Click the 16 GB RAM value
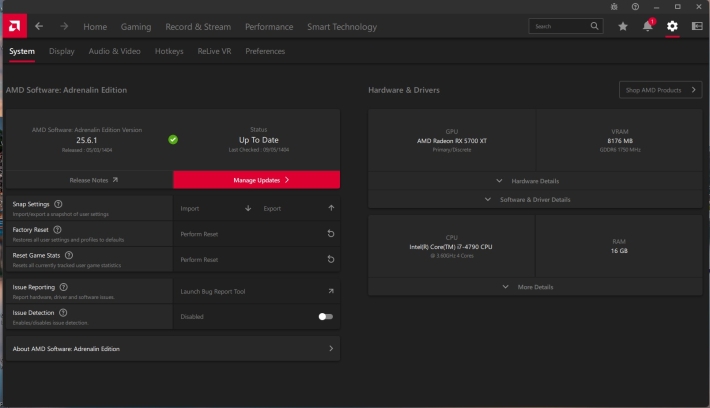The height and width of the screenshot is (408, 710). [x=619, y=250]
